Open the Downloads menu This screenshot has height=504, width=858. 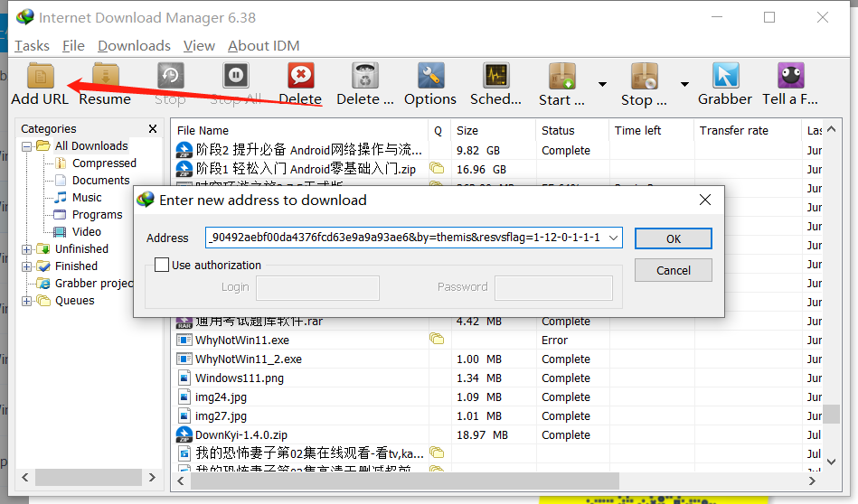134,45
